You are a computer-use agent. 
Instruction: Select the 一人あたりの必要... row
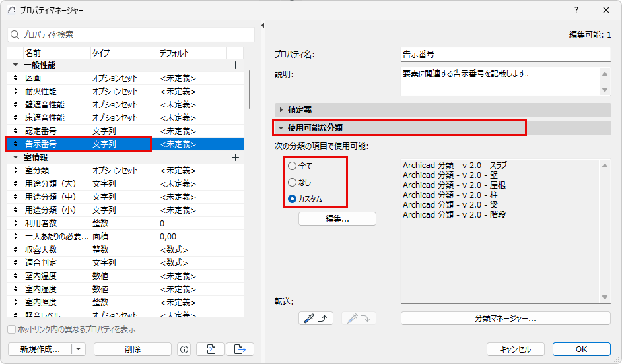tap(125, 237)
